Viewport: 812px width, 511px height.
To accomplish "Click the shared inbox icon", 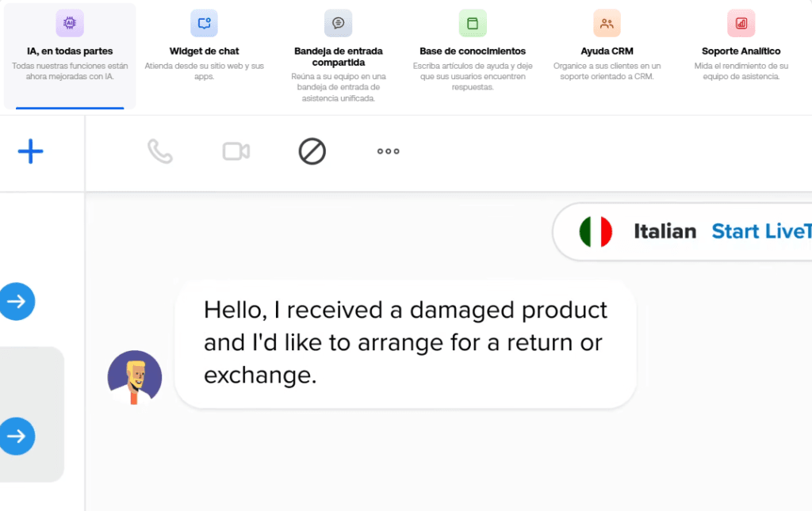I will pyautogui.click(x=338, y=24).
